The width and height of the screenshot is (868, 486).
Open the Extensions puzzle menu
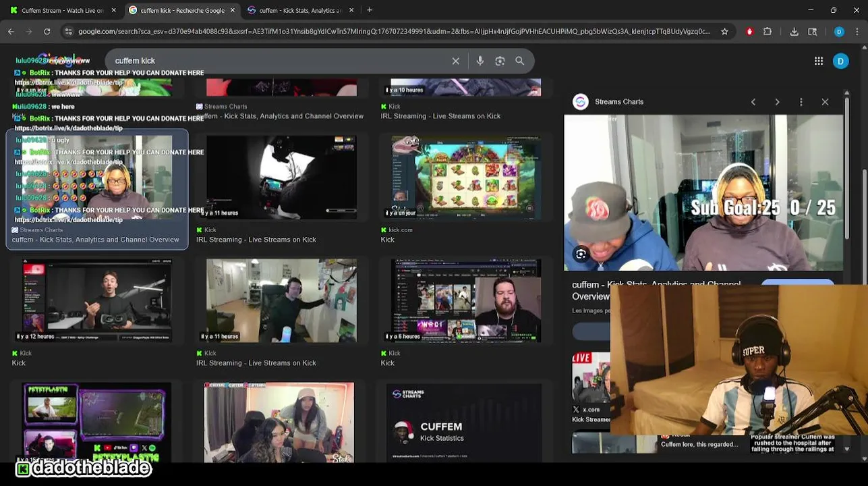(x=768, y=31)
